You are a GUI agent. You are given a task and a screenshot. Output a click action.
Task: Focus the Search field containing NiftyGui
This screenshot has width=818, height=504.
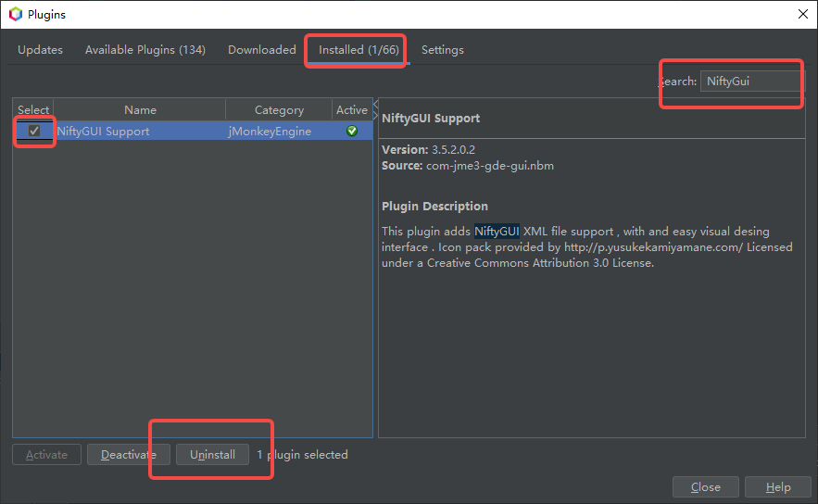(x=751, y=82)
